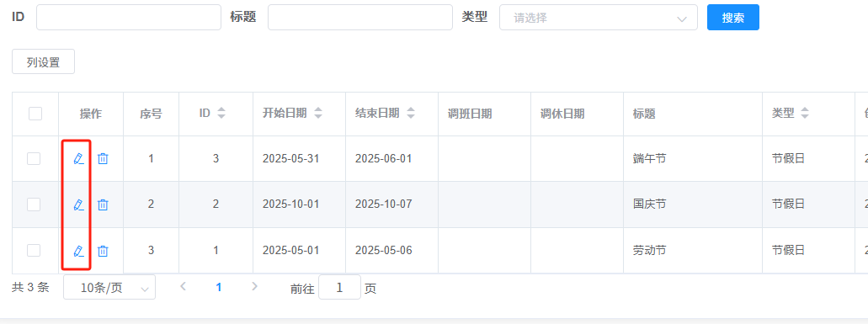Sort the table by ID column

click(221, 114)
